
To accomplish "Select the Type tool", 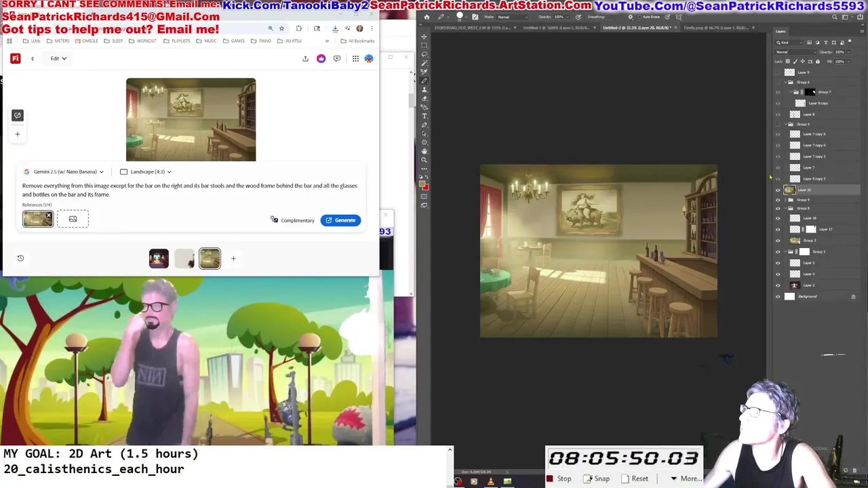I will (x=425, y=116).
